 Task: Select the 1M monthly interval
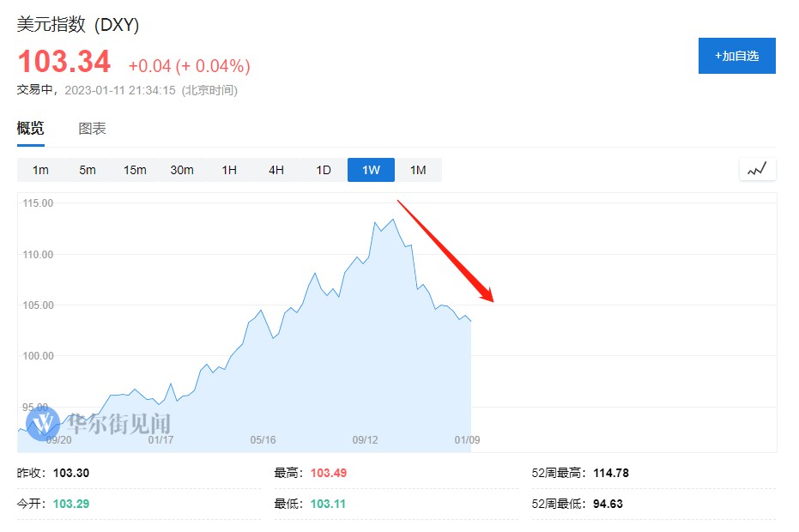[x=418, y=170]
